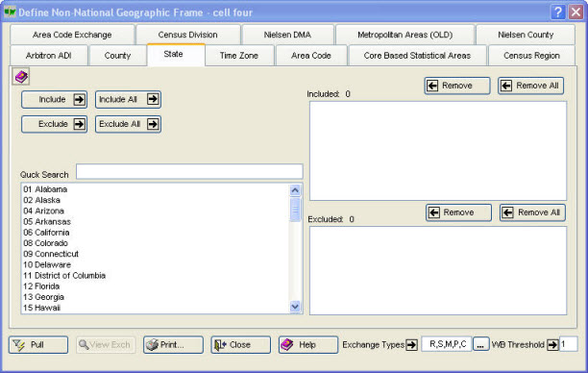
Task: Click inside the empty Included list box
Action: [x=438, y=151]
